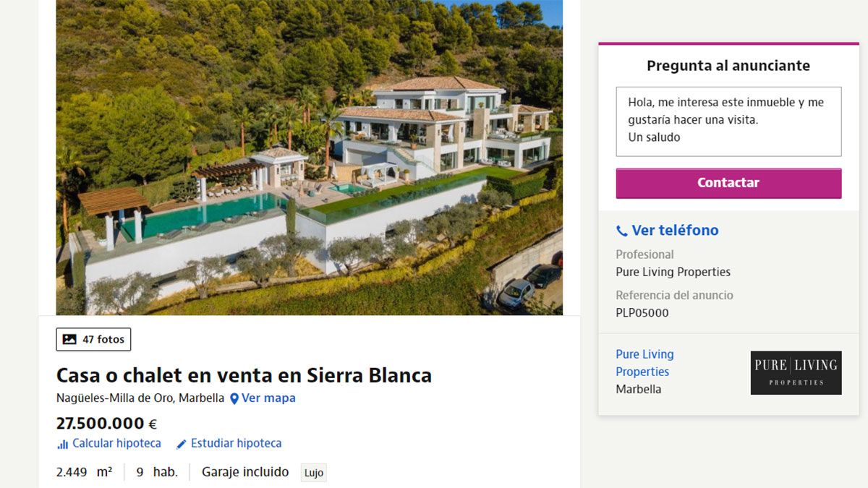Click the listing title Casa o chalet en venta

[x=244, y=375]
